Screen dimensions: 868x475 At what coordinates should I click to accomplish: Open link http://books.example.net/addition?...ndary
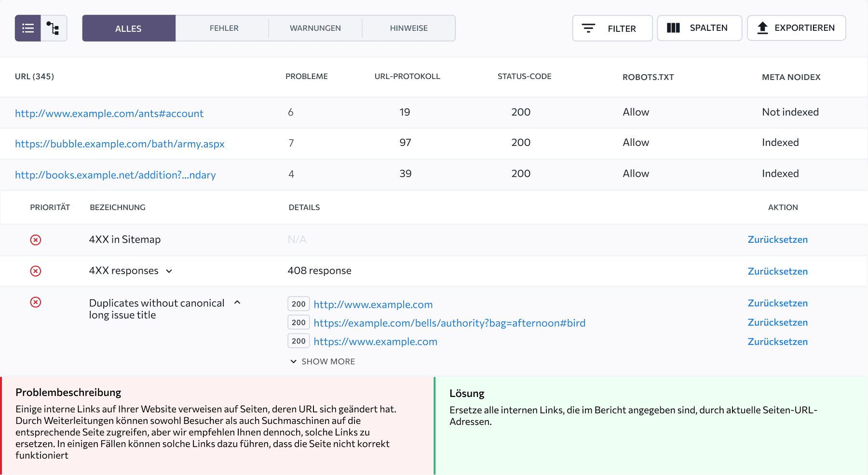point(115,175)
